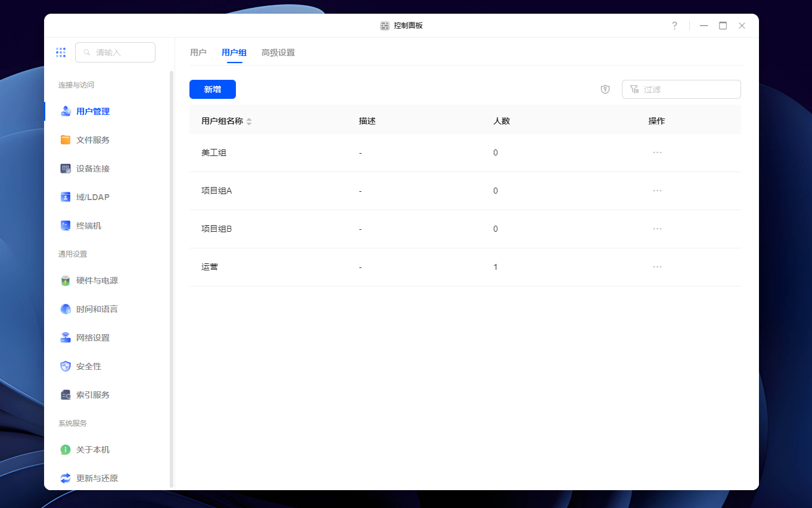Open the actions menu for 项目组A
Screen dimensions: 812x508
(657, 191)
